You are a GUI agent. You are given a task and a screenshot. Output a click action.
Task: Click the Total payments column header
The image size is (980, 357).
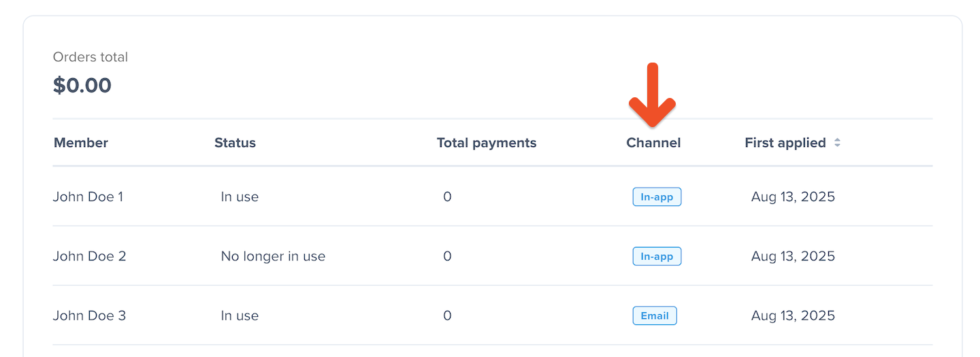tap(487, 143)
